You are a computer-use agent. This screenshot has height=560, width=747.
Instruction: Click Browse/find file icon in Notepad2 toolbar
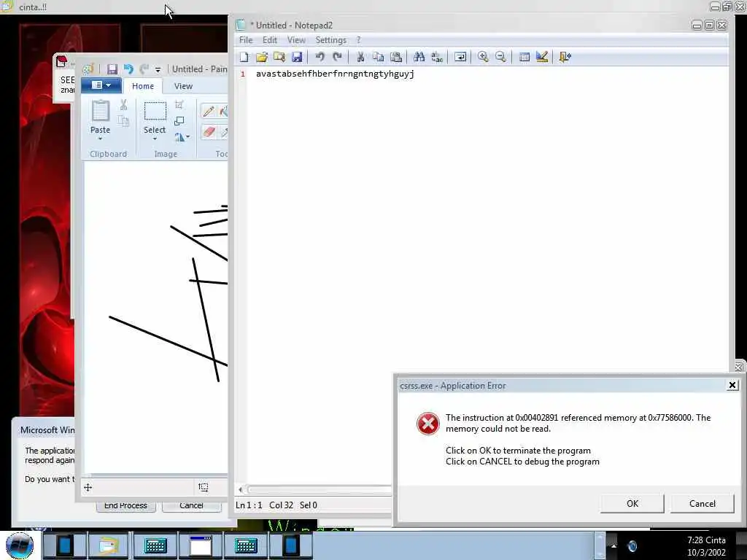(x=279, y=57)
